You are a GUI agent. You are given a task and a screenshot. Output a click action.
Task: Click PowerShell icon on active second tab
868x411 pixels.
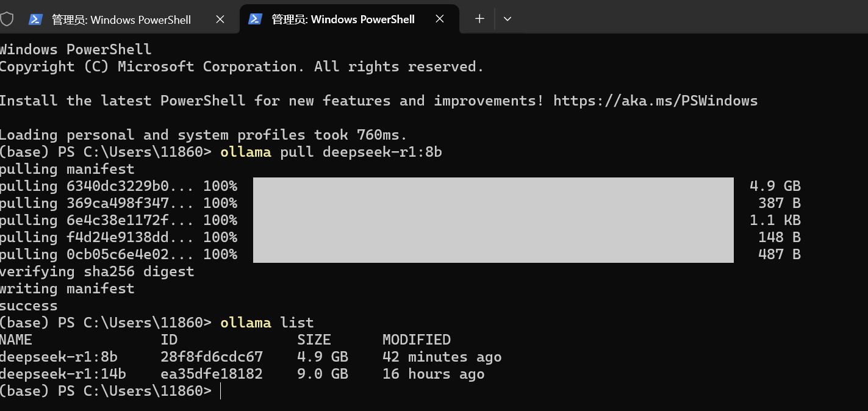(x=255, y=19)
